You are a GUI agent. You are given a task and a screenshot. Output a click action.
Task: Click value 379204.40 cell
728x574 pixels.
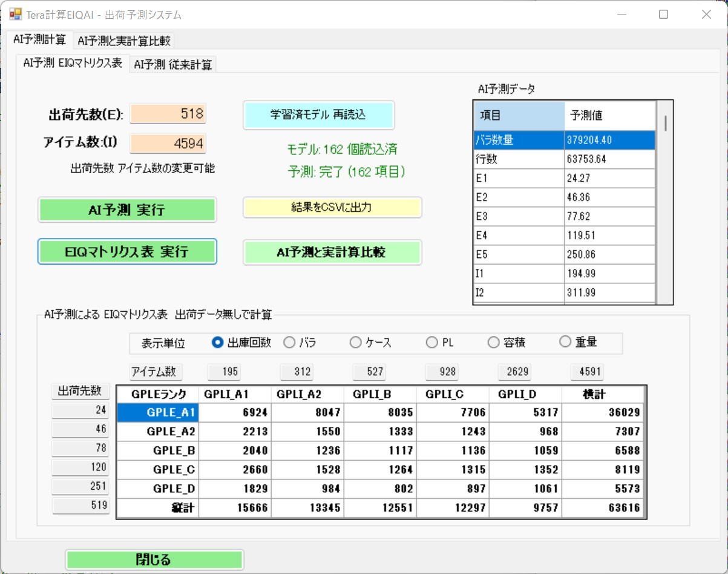tap(610, 140)
